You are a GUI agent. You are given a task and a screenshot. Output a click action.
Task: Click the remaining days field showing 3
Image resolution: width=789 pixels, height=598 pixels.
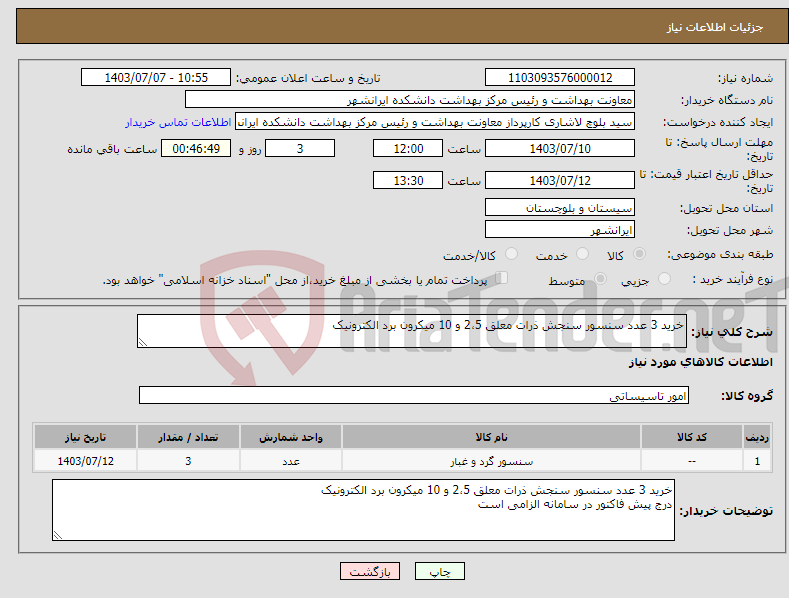pos(300,148)
